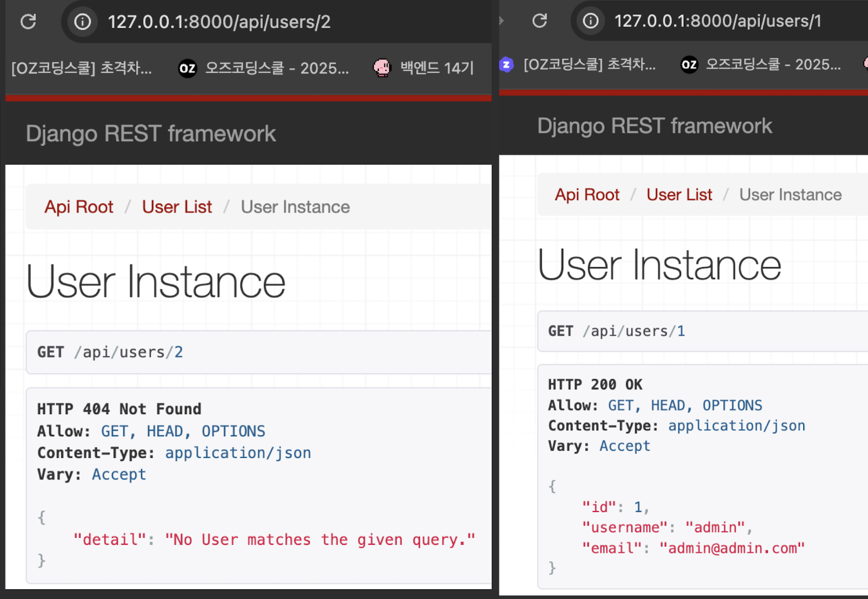Focus left address bar showing 127.0.0.1:8000/api/users/2
Viewport: 868px width, 599px height.
point(219,22)
